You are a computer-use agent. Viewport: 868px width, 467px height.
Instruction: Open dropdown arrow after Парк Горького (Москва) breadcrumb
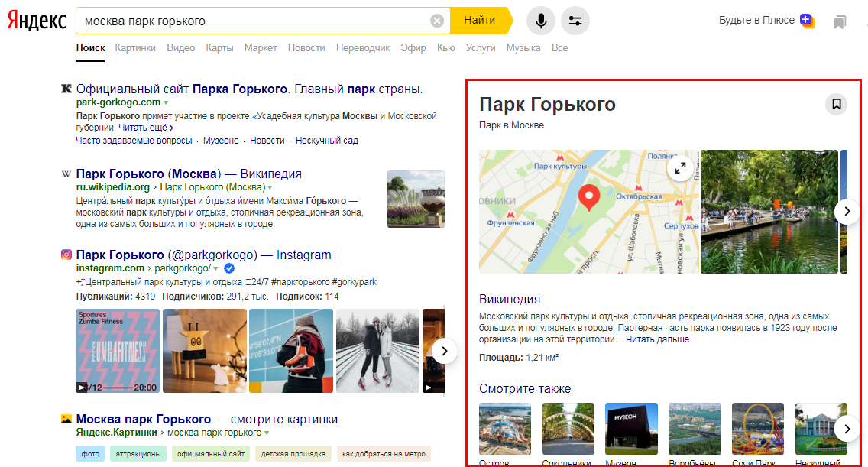(x=270, y=188)
